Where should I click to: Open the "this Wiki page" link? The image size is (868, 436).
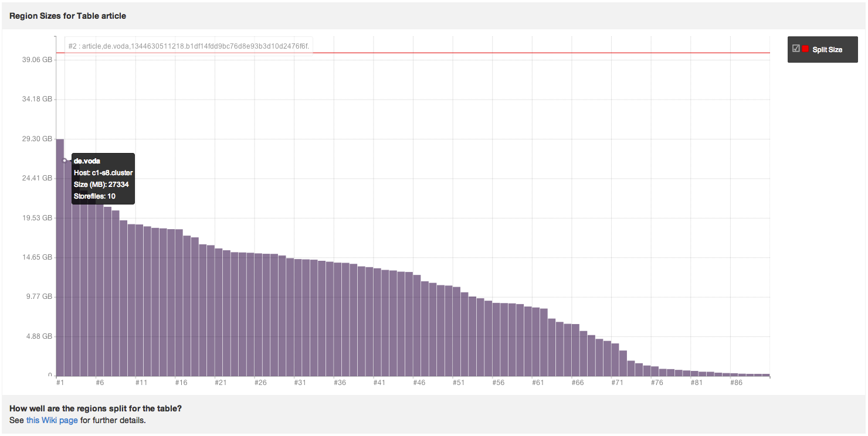52,420
